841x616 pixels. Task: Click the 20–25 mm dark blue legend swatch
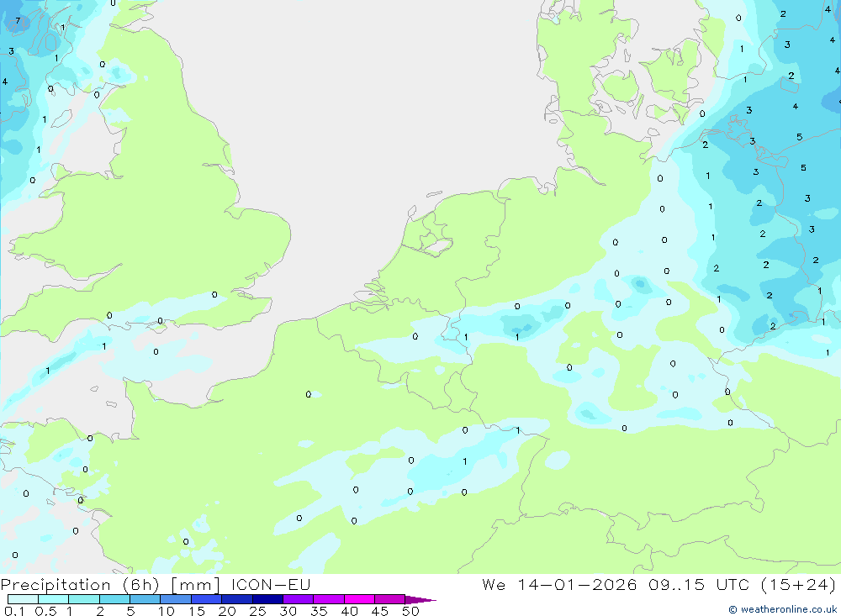tap(236, 599)
